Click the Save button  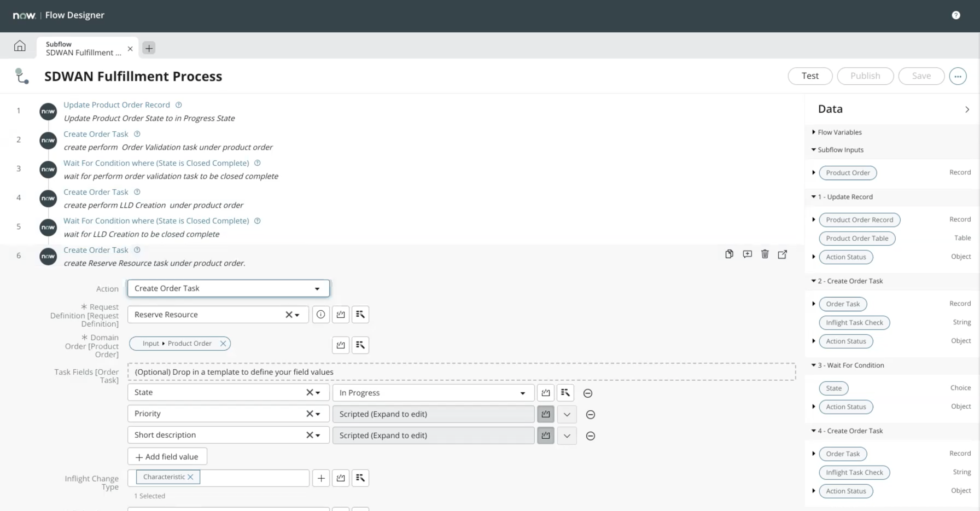[x=921, y=76]
